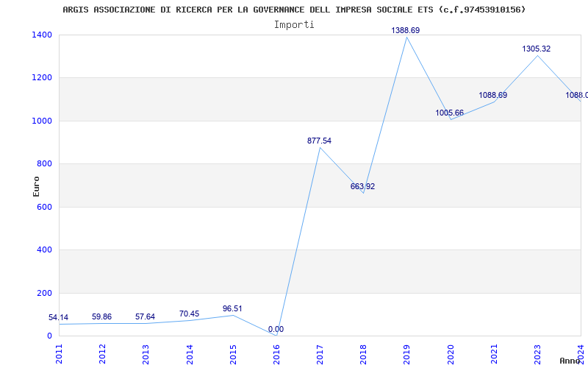Click the 0 y-axis tick label
The height and width of the screenshot is (368, 588).
[49, 336]
